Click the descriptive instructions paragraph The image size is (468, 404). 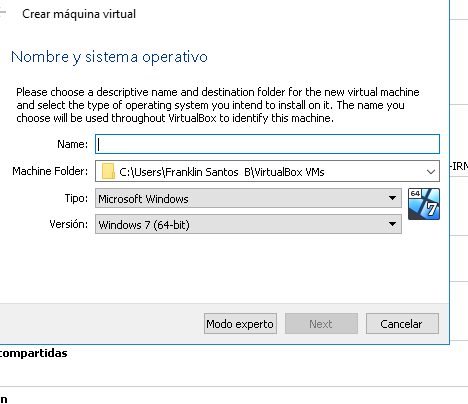pyautogui.click(x=218, y=105)
